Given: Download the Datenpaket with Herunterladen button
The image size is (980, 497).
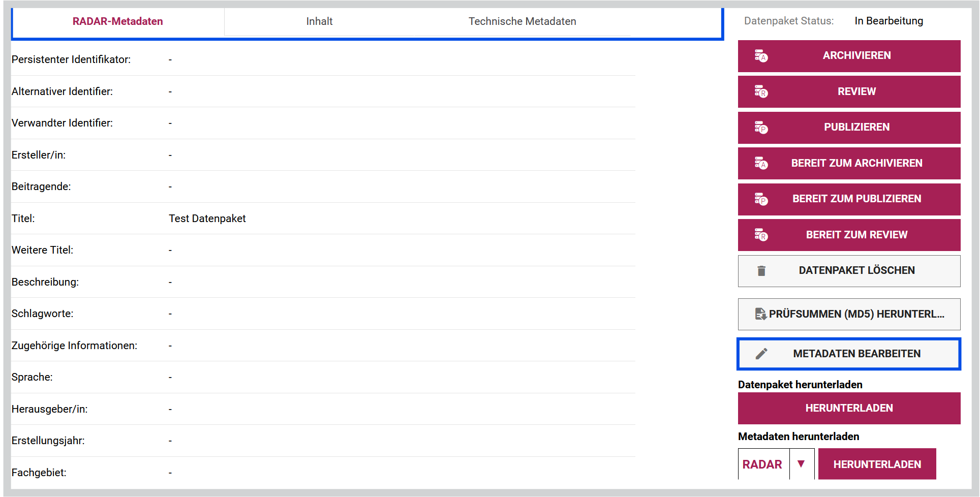Looking at the screenshot, I should pyautogui.click(x=849, y=408).
